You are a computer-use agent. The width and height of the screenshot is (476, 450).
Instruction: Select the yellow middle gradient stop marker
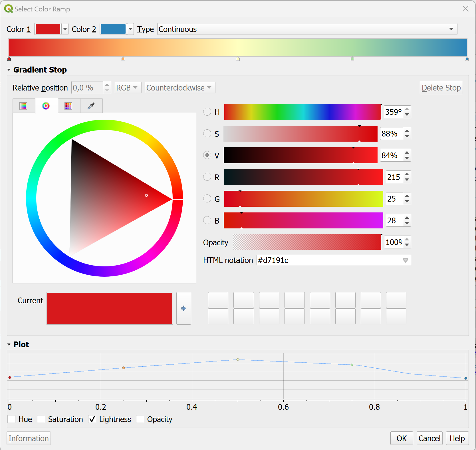(x=238, y=59)
